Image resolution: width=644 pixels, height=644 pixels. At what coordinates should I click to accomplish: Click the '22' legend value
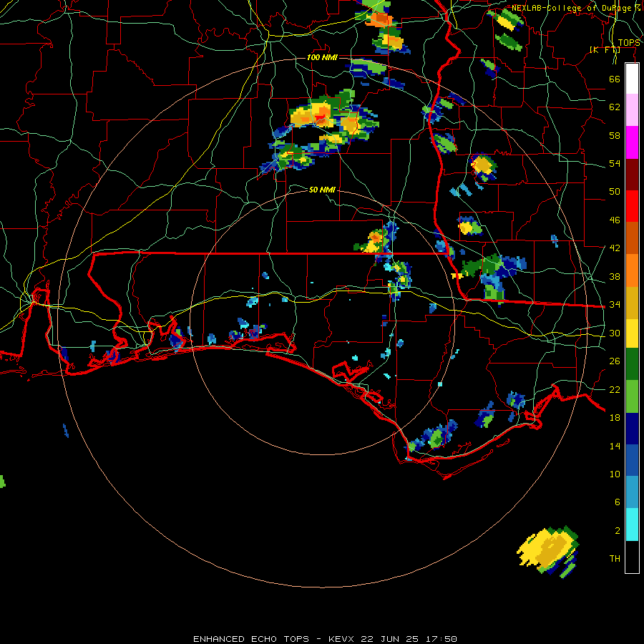pos(615,389)
